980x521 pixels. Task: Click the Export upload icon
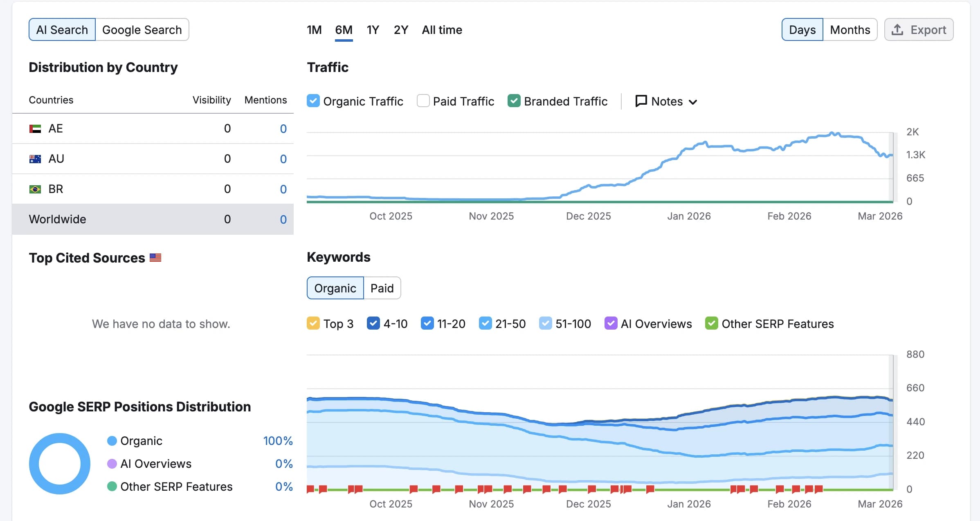897,29
